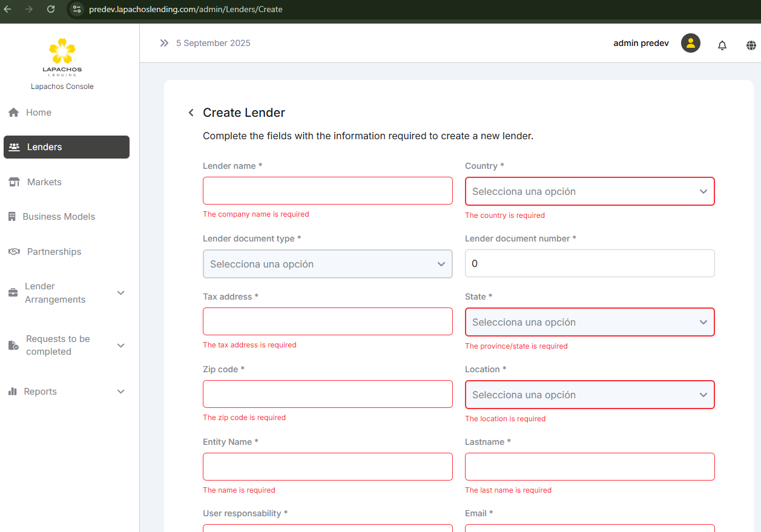Click the back arrow beside Create Lender
This screenshot has height=532, width=761.
191,113
